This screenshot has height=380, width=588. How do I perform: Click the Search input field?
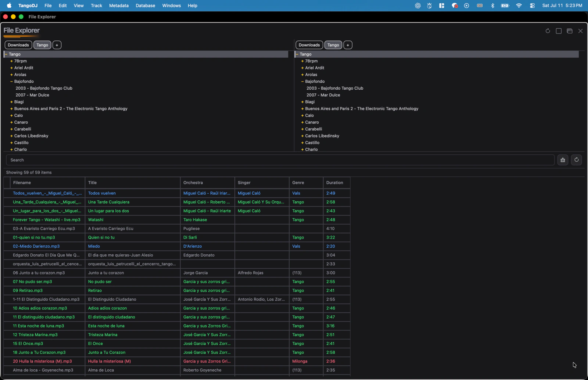[280, 160]
